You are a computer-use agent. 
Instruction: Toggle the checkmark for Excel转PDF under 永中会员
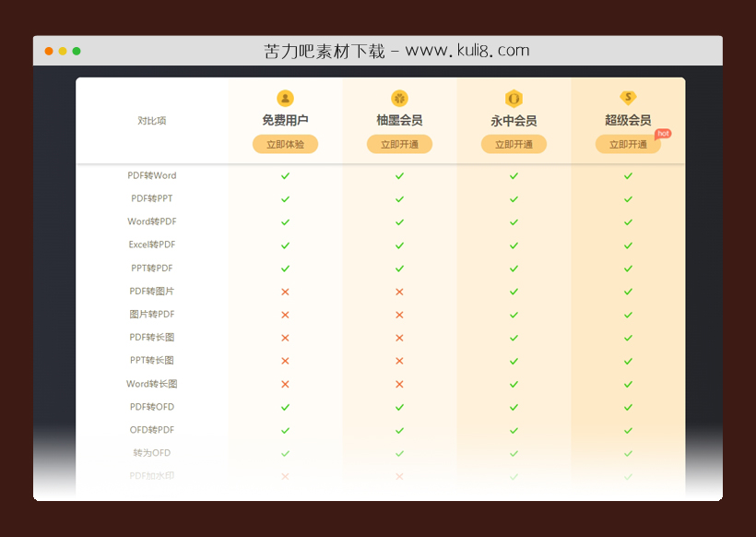pyautogui.click(x=514, y=245)
